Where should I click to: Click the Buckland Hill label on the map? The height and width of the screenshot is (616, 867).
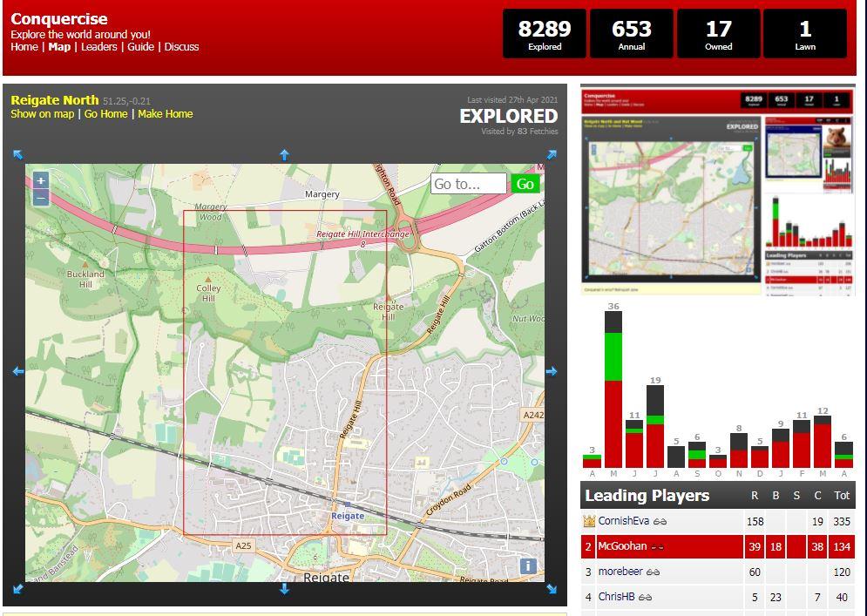(85, 279)
